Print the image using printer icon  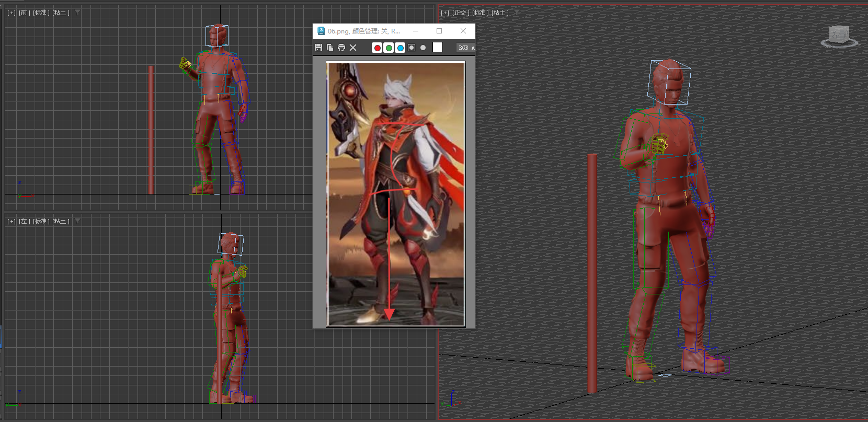(x=341, y=48)
